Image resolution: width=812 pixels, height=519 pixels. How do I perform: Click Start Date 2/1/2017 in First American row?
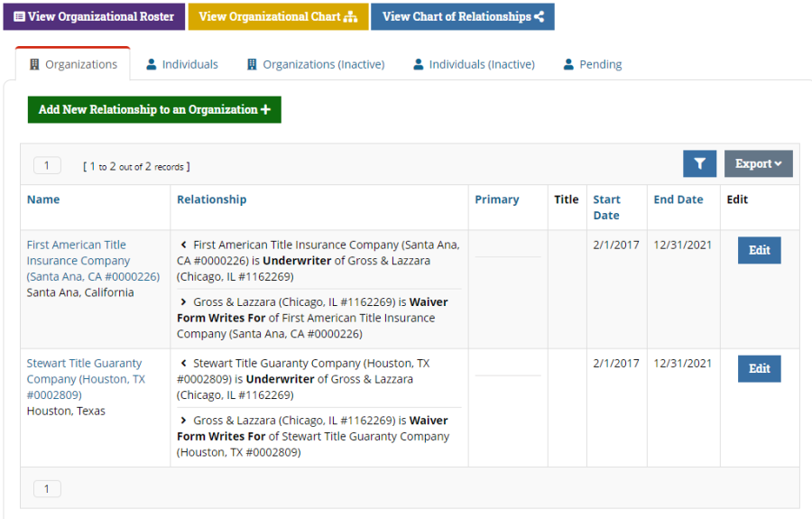(x=616, y=245)
